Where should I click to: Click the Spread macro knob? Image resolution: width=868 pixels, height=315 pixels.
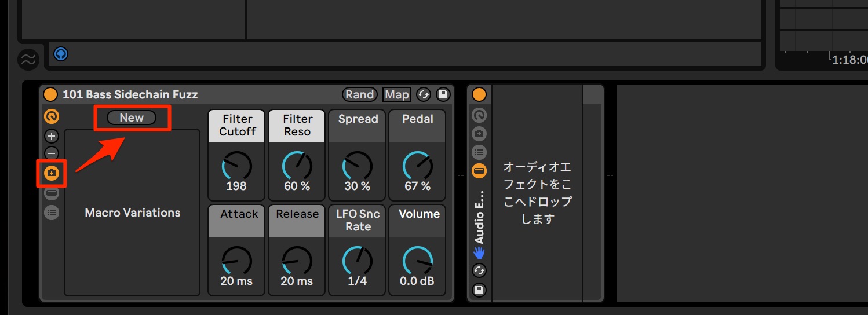coord(358,166)
